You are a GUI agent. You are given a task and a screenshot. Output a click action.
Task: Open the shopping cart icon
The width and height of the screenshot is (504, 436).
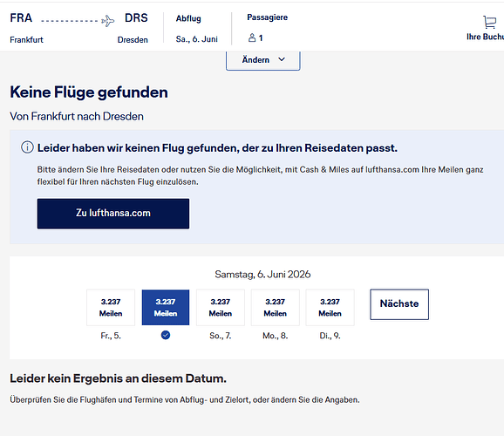[489, 22]
